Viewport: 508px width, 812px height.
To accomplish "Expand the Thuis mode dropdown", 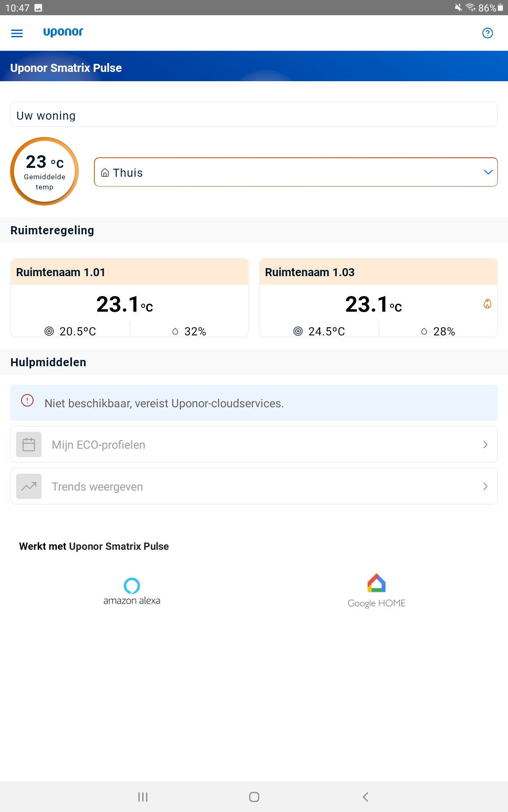I will [296, 172].
